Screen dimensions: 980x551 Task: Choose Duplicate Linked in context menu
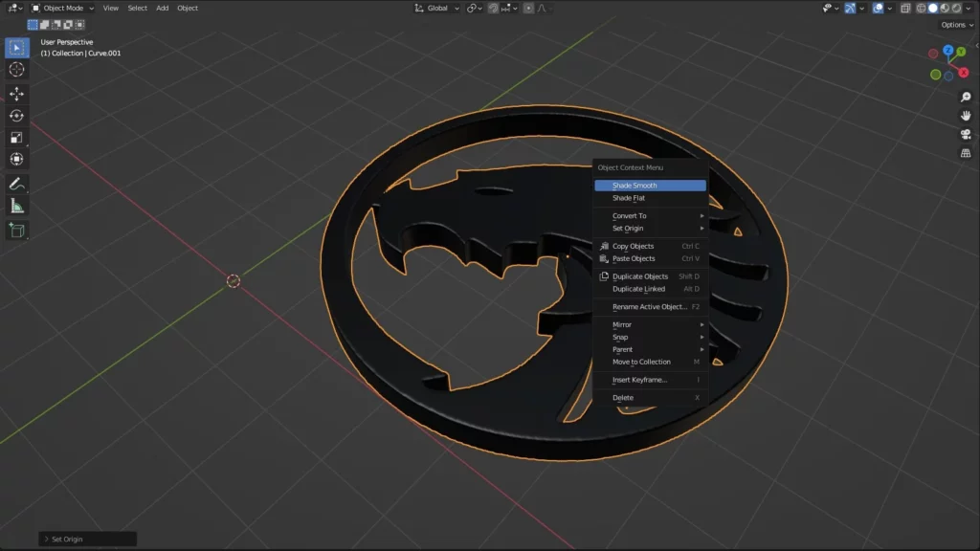click(x=650, y=289)
